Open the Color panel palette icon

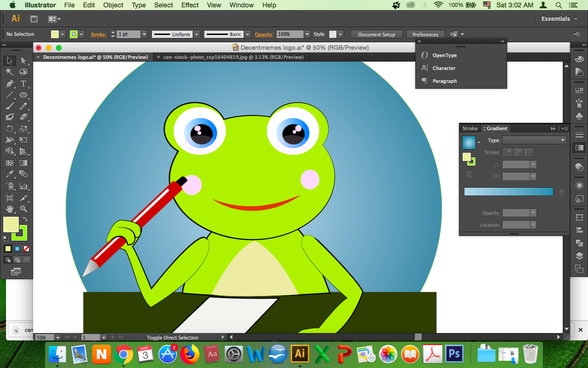coord(579,59)
